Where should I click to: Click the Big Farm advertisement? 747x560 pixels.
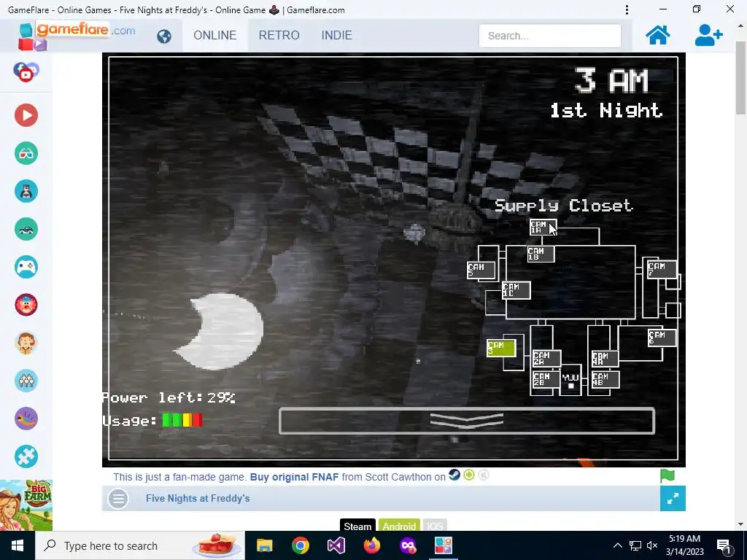(26, 506)
